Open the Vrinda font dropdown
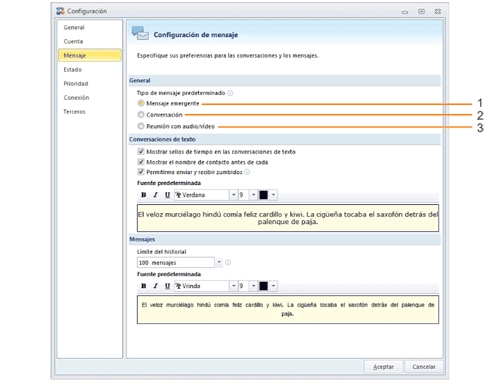Screen dimensions: 500x381 pyautogui.click(x=233, y=286)
